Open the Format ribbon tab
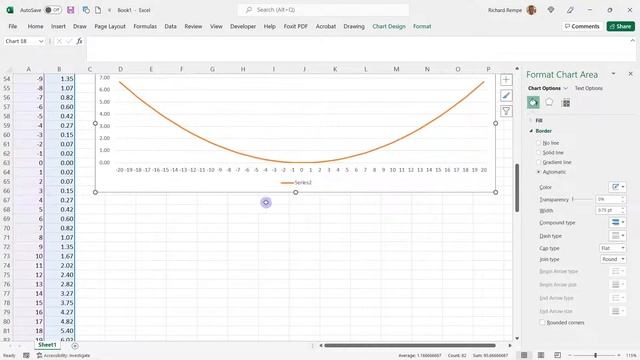The width and height of the screenshot is (640, 360). (x=422, y=26)
